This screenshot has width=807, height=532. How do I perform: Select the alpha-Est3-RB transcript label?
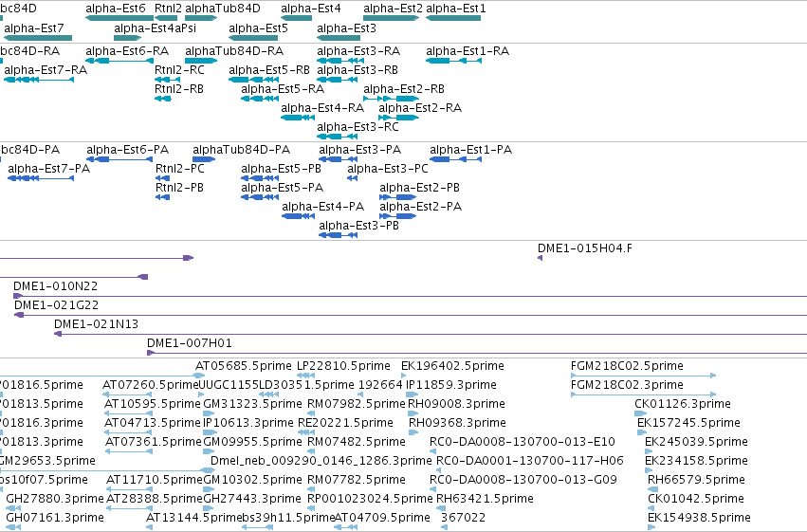(x=358, y=70)
